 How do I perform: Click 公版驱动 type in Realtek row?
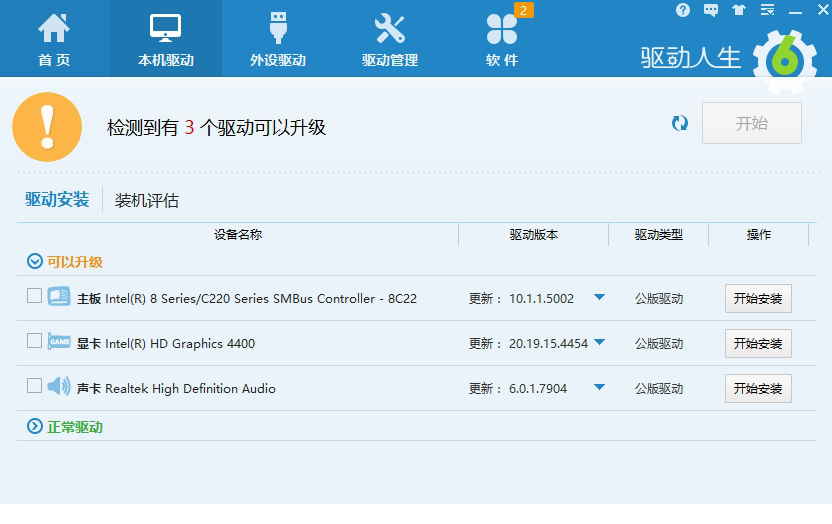pos(659,389)
